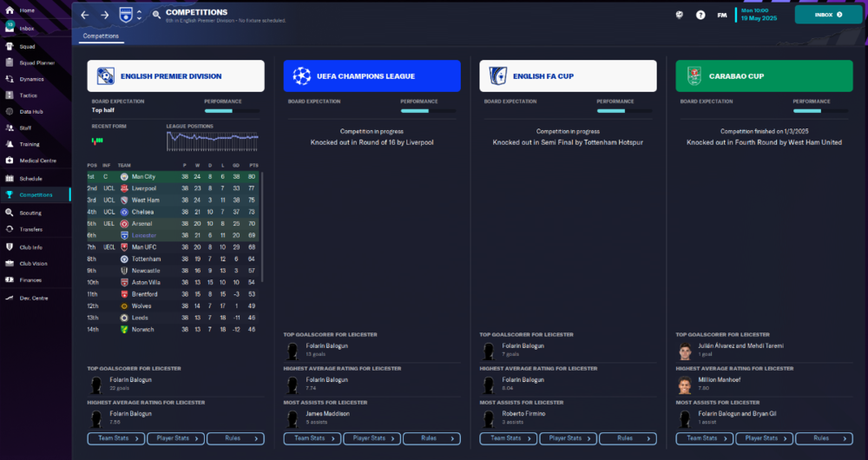
Task: Open Champions League Rules
Action: coord(431,438)
